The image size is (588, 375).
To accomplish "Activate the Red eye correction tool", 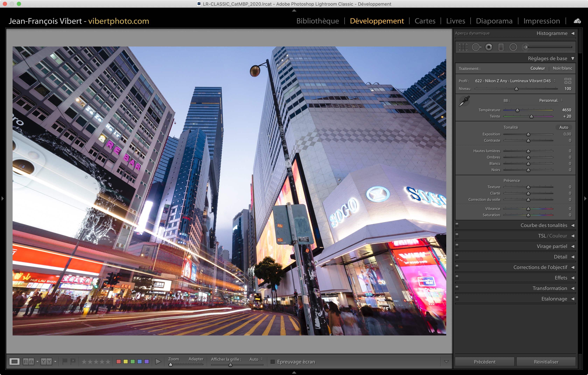I will click(489, 47).
